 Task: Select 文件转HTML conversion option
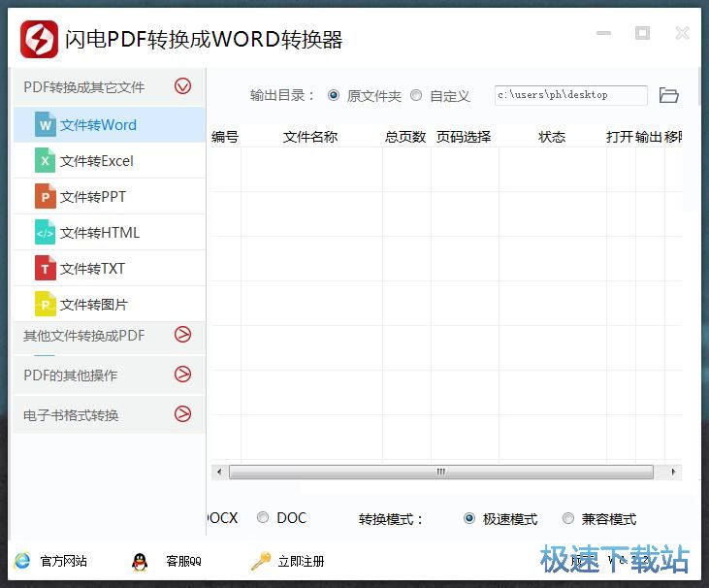click(x=110, y=233)
